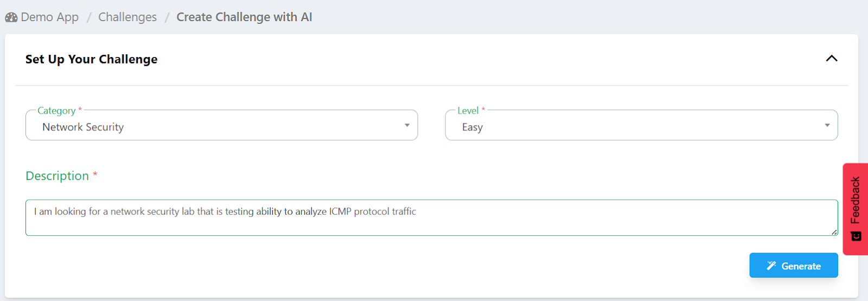The width and height of the screenshot is (868, 301).
Task: Navigate to Challenges breadcrumb link
Action: 127,17
